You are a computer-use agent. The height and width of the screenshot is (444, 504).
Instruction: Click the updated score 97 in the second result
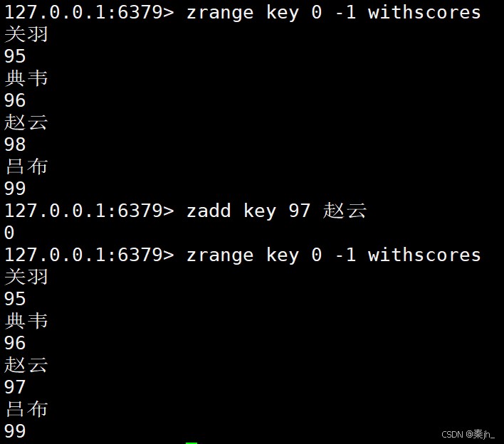pos(15,387)
